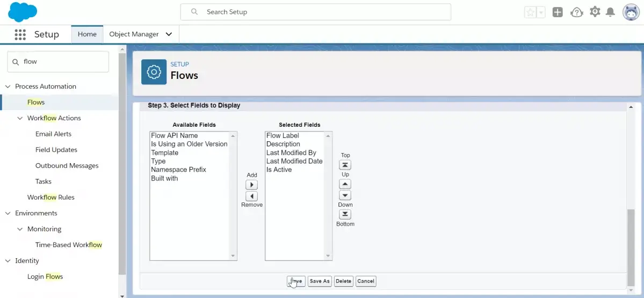The height and width of the screenshot is (298, 644).
Task: Collapse the Identity section
Action: 8,261
